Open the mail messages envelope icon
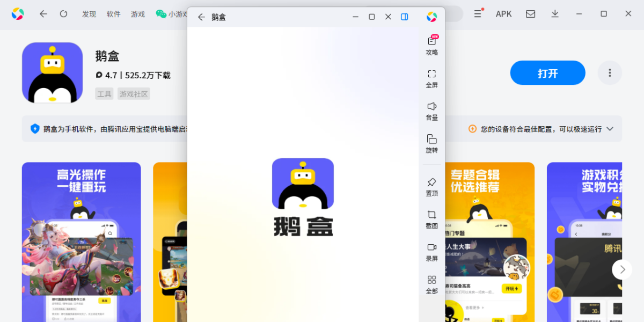The image size is (644, 322). click(x=530, y=14)
